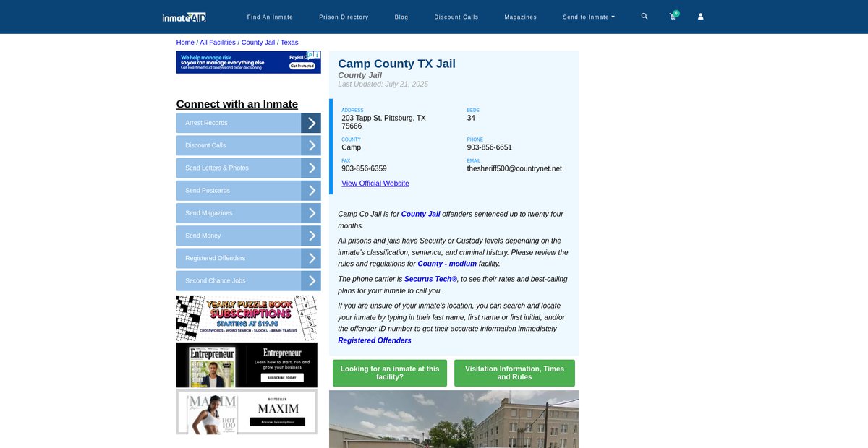Screen dimensions: 868x448
Task: Click Last Updated: July 21, 2025 text
Action: coord(383,85)
